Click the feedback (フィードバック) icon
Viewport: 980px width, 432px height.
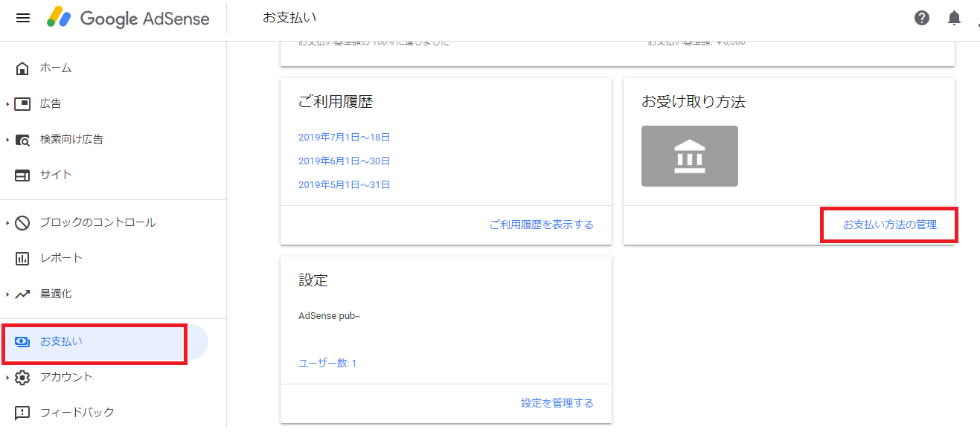(x=22, y=413)
